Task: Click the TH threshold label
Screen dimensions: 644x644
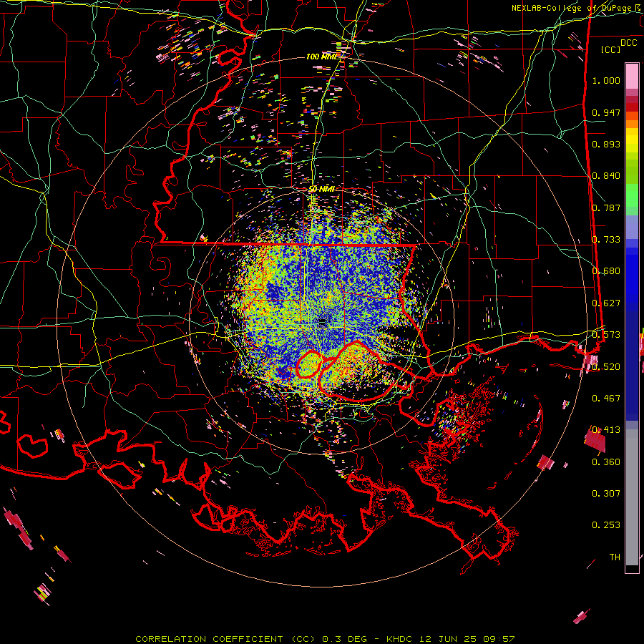Action: click(x=615, y=557)
